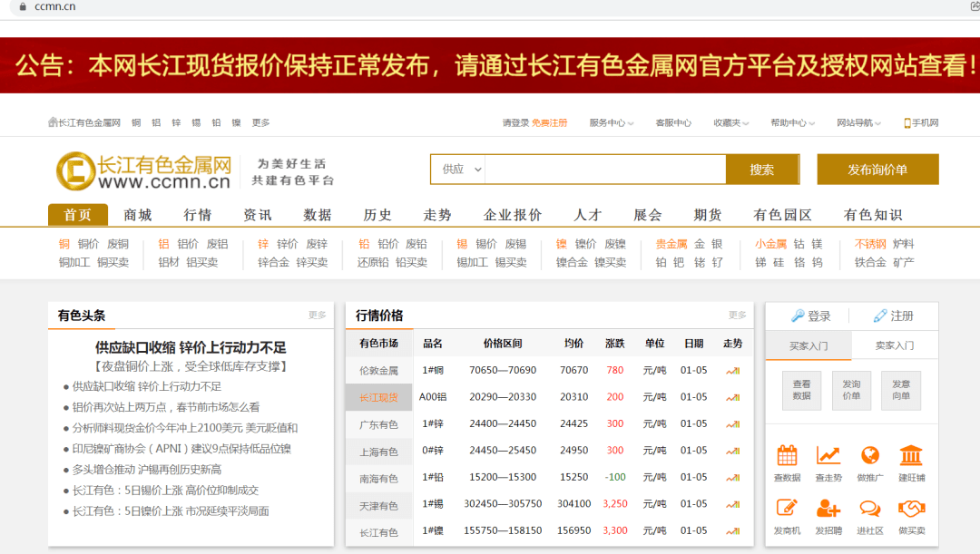The image size is (980, 554).
Task: Expand the 网站导航 dropdown
Action: (856, 121)
